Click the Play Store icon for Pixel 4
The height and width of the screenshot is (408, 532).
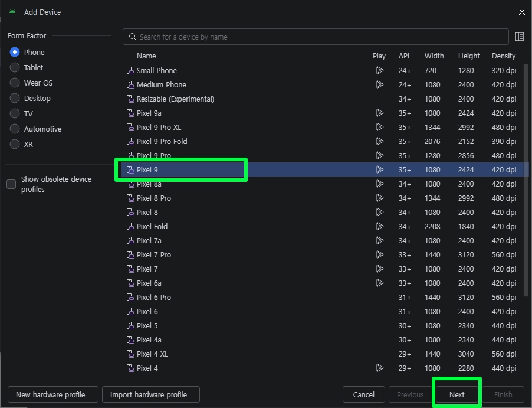pos(380,368)
